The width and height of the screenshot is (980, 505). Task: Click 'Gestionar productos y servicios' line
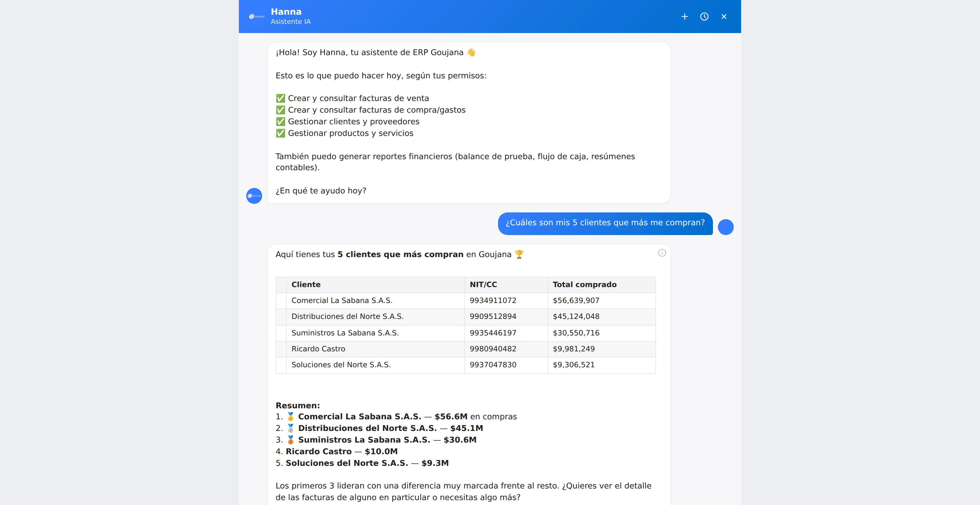344,133
